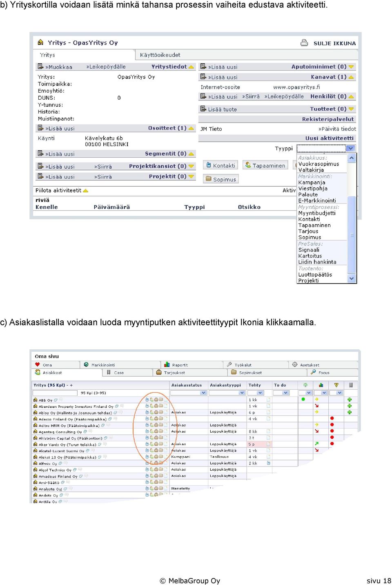Click the add icon in the Aputoiminimet row

203,66
